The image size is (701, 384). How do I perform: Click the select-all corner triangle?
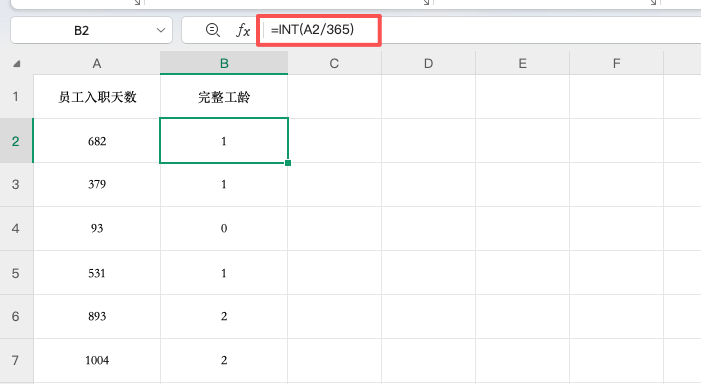point(17,63)
